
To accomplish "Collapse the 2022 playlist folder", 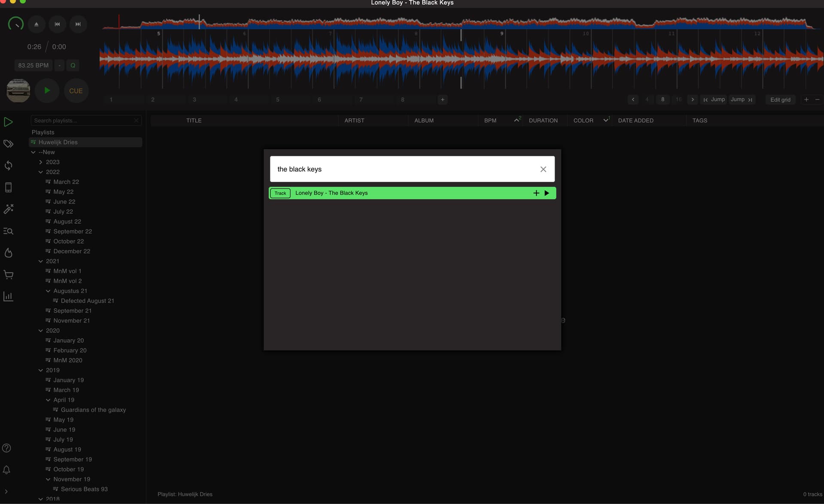I will tap(41, 172).
